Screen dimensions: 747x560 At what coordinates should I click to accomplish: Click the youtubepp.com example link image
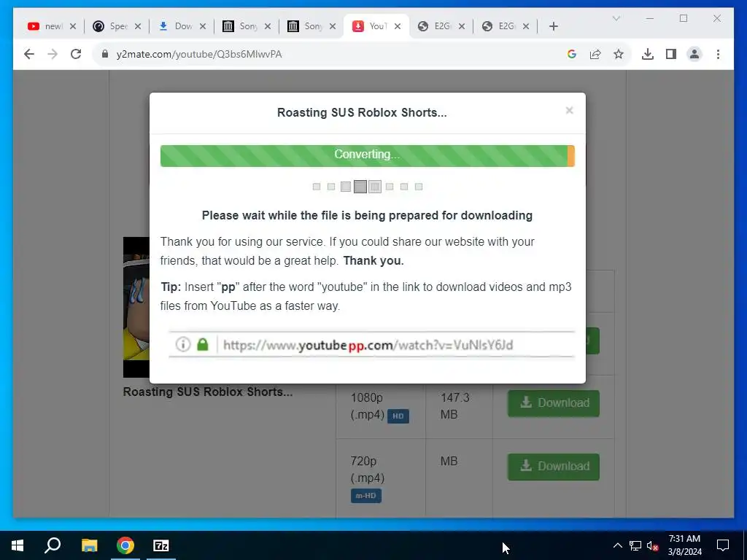pos(371,344)
